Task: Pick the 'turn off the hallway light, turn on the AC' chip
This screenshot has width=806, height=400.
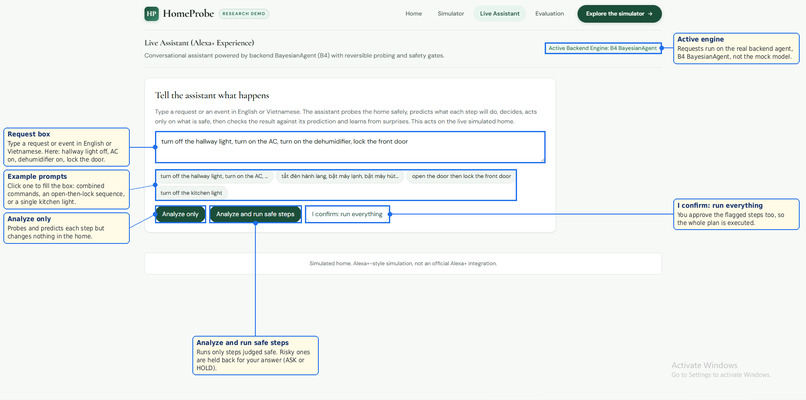Action: 214,176
